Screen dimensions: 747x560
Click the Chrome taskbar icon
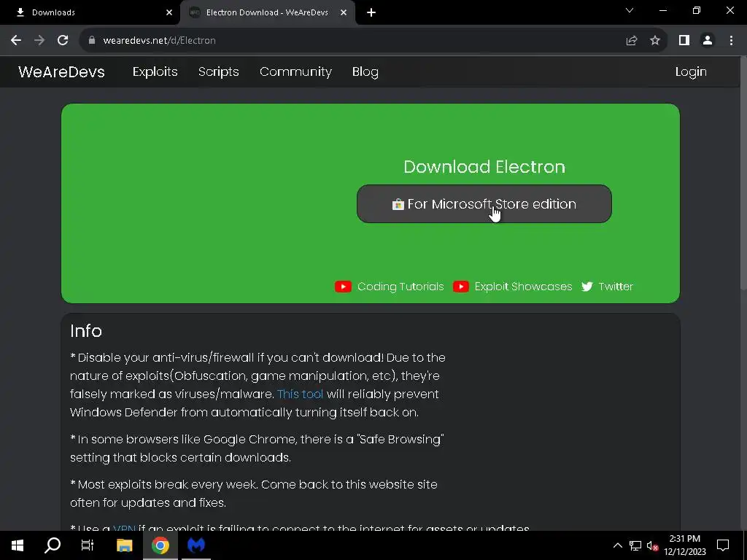pyautogui.click(x=160, y=545)
